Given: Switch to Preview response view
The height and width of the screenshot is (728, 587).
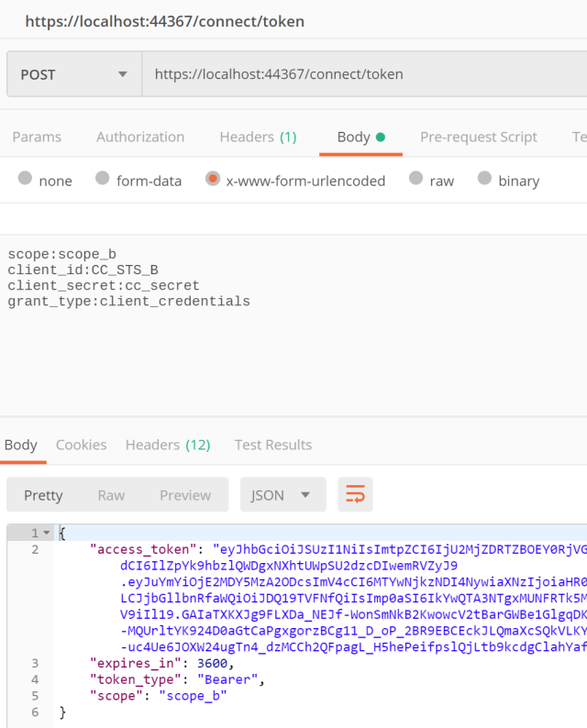Looking at the screenshot, I should click(x=185, y=495).
